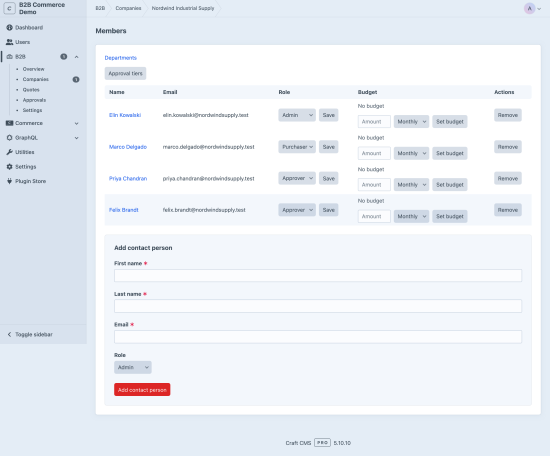The image size is (550, 456).
Task: Click the B2B breadcrumb
Action: point(100,8)
